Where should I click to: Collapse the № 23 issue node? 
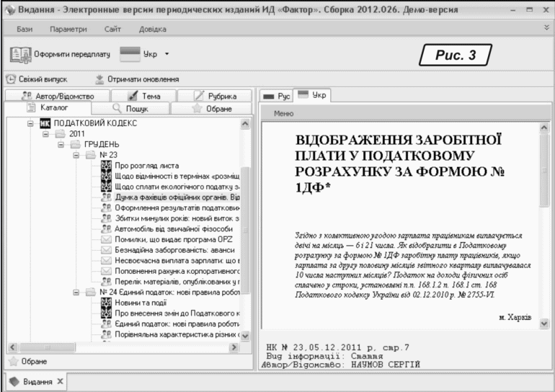(78, 154)
